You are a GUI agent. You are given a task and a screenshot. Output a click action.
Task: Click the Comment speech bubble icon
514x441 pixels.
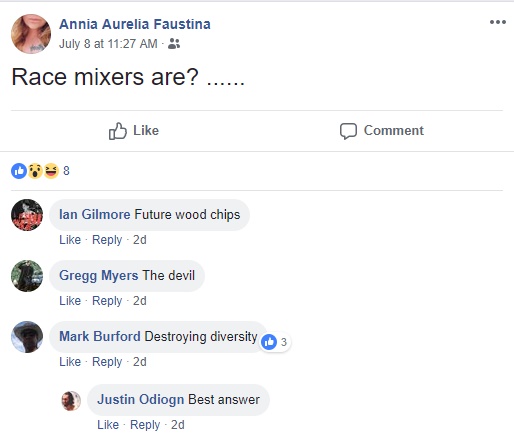(348, 131)
